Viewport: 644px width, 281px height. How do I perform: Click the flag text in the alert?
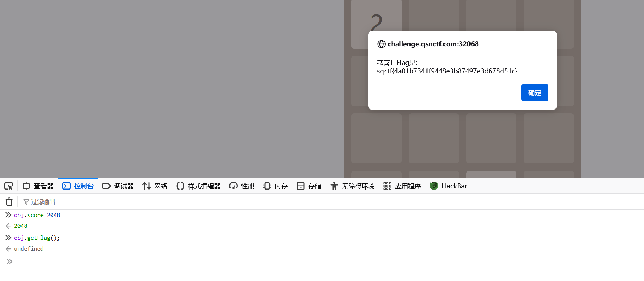click(x=447, y=71)
